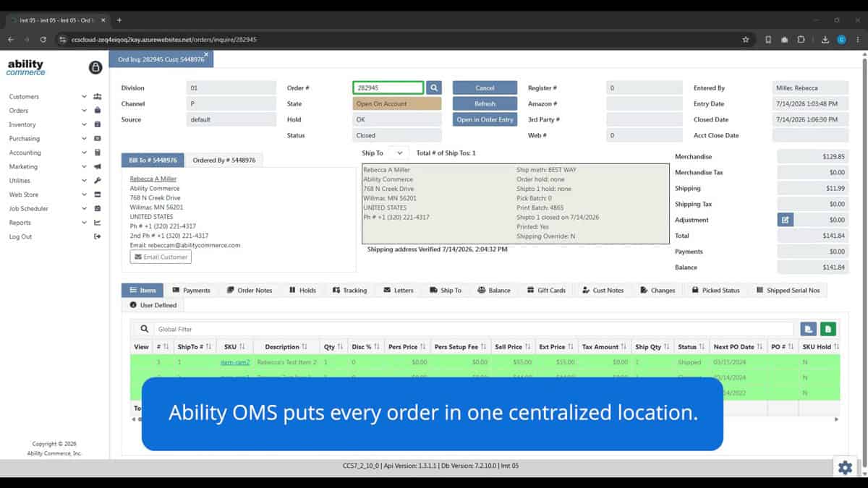Screen dimensions: 868x488
Task: Expand the Marketing menu chevron
Action: point(84,166)
